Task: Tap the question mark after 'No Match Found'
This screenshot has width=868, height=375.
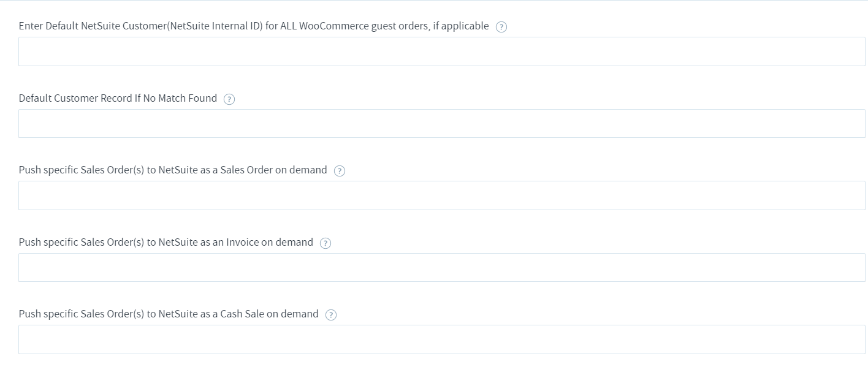Action: point(229,99)
